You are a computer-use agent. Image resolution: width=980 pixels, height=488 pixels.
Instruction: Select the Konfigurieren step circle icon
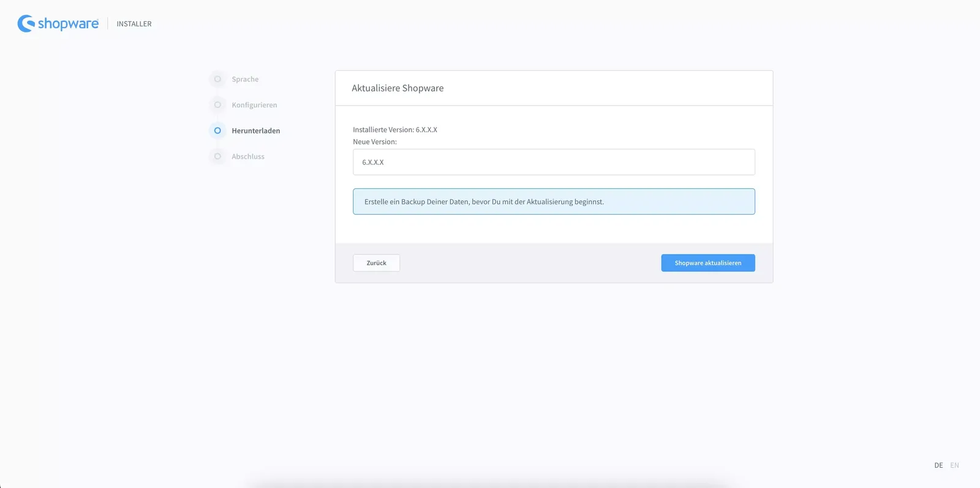tap(217, 105)
